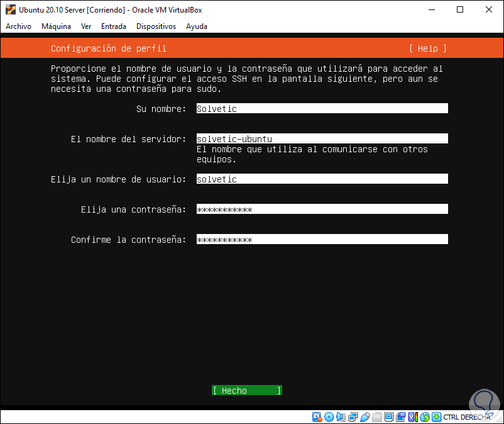Image resolution: width=504 pixels, height=424 pixels.
Task: Click the Help button in installer header
Action: [428, 48]
